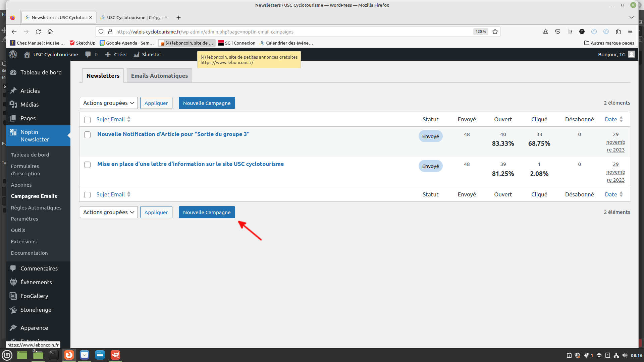This screenshot has width=644, height=362.
Task: Select the Newsletters tab
Action: tap(103, 76)
